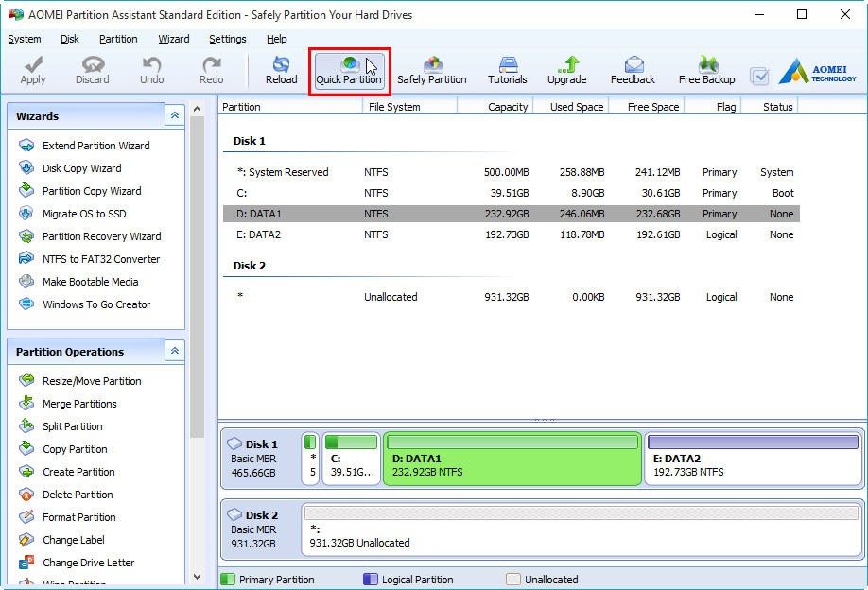Click the AOMEI Technology logo
The image size is (868, 590).
point(818,72)
